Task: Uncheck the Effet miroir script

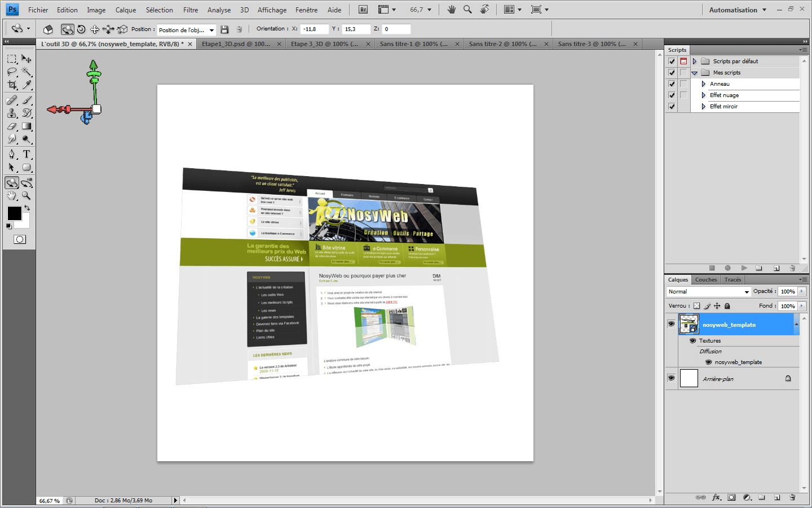Action: [x=672, y=106]
